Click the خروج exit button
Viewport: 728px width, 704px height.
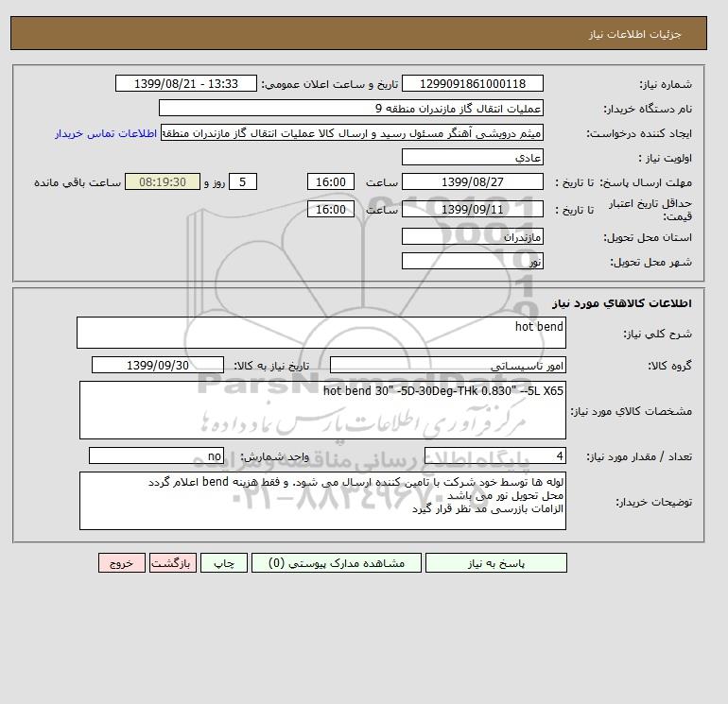(122, 563)
